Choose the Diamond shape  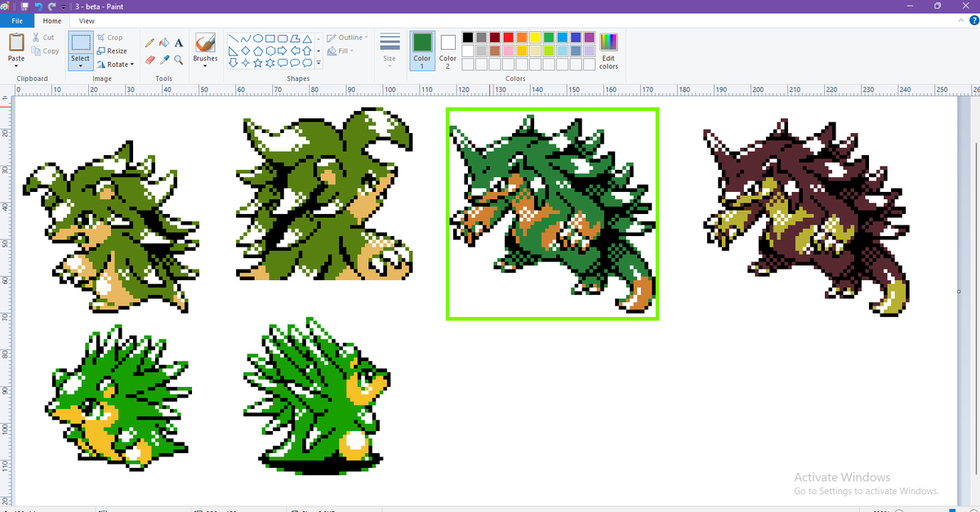tap(245, 51)
